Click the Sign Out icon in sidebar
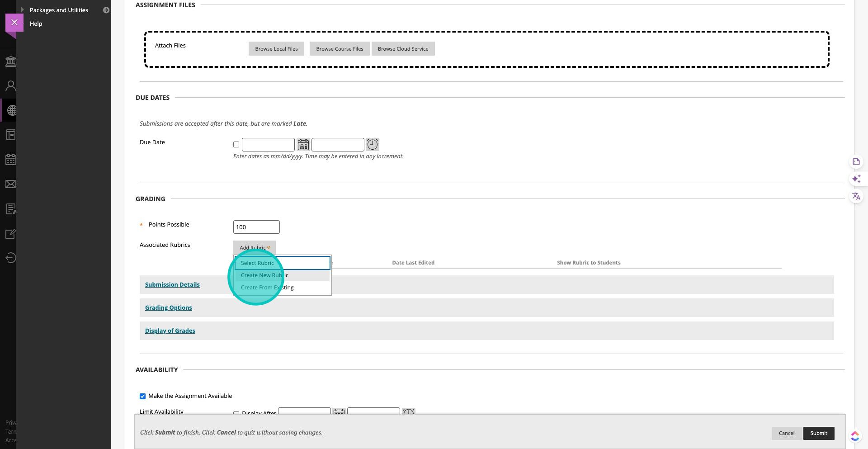The height and width of the screenshot is (449, 868). (10, 258)
